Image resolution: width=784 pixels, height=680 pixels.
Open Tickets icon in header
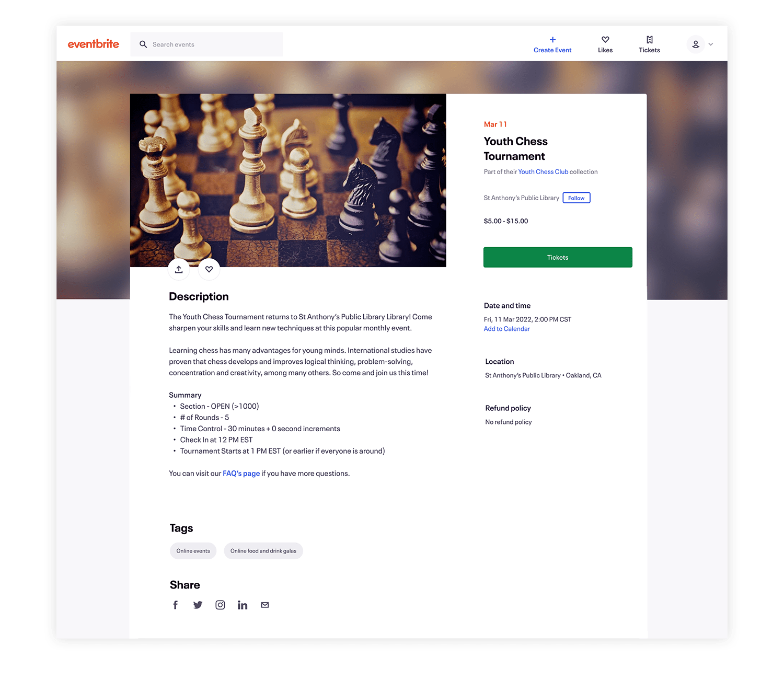(x=649, y=40)
